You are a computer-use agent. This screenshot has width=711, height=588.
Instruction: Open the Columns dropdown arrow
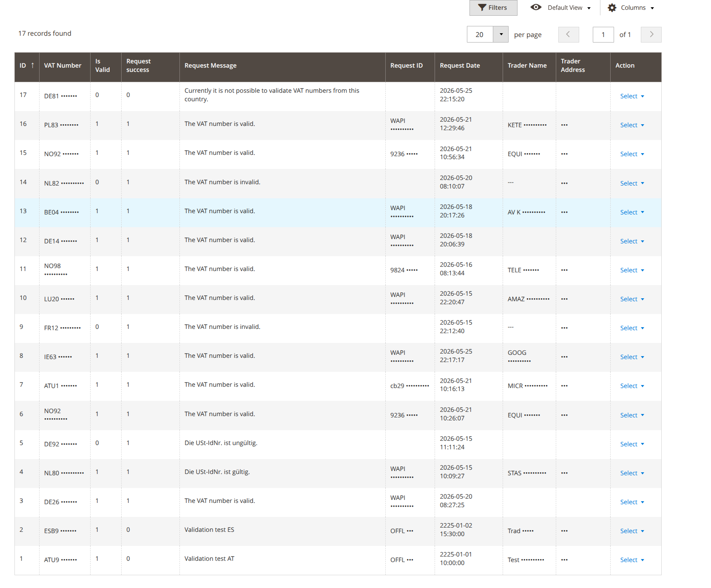pyautogui.click(x=652, y=8)
